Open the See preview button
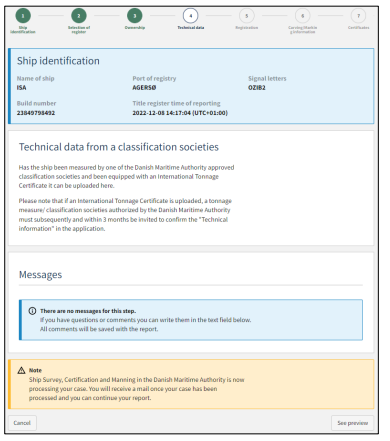Image resolution: width=390 pixels, height=441 pixels. (x=353, y=423)
